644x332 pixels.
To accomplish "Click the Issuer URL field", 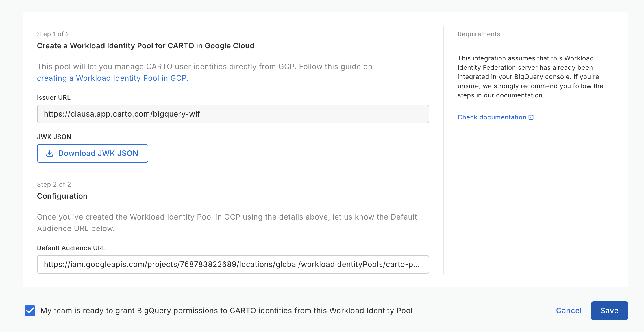I will tap(233, 114).
